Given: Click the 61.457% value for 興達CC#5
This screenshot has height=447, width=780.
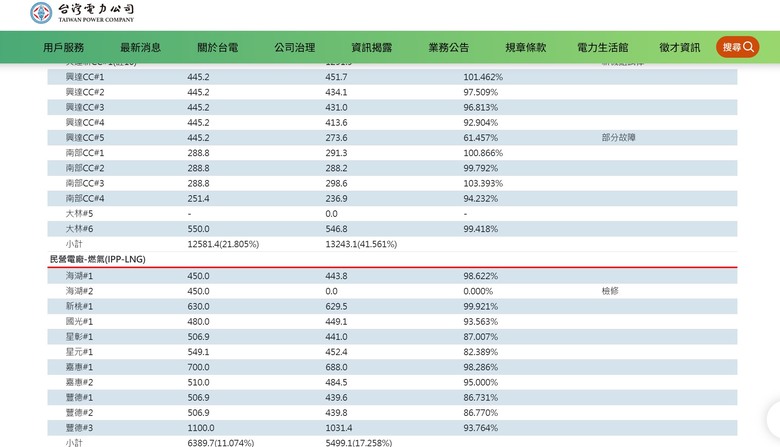Looking at the screenshot, I should click(481, 138).
